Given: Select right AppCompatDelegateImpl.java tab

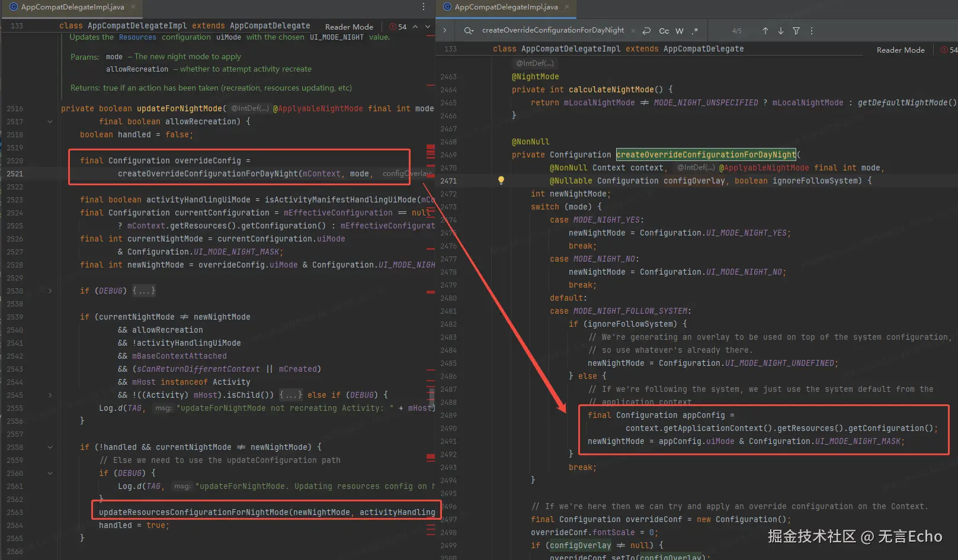Looking at the screenshot, I should (x=505, y=7).
